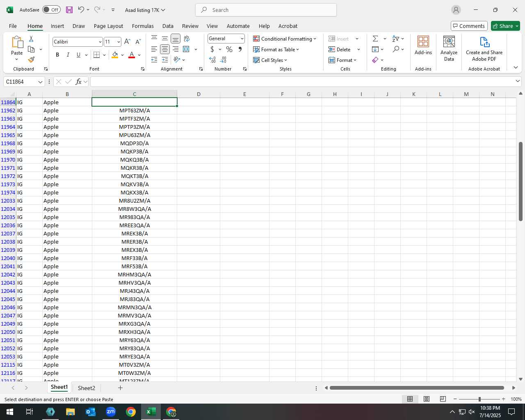Open the Name Box dropdown arrow
Screen dimensions: 525x420
click(x=40, y=82)
